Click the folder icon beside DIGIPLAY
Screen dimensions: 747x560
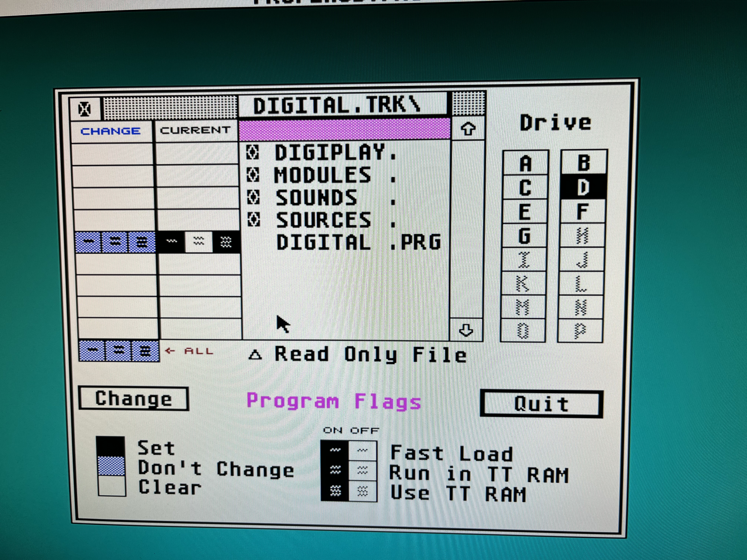point(252,153)
